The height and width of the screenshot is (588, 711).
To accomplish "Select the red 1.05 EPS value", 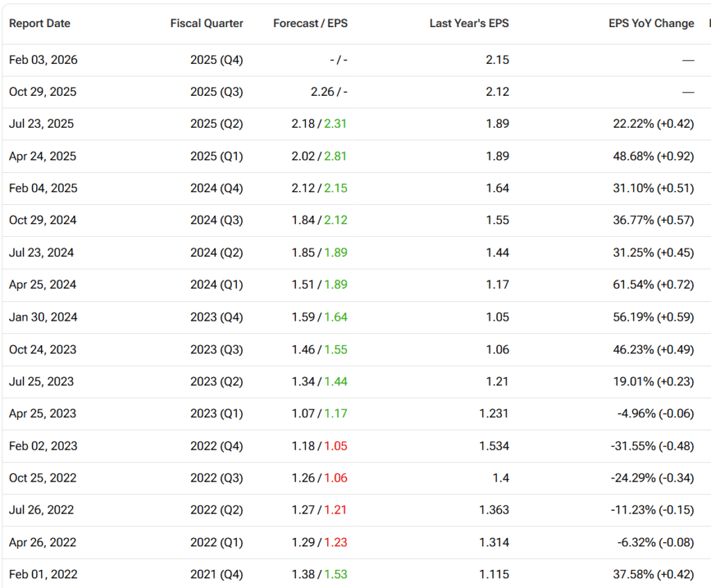I will [x=335, y=446].
